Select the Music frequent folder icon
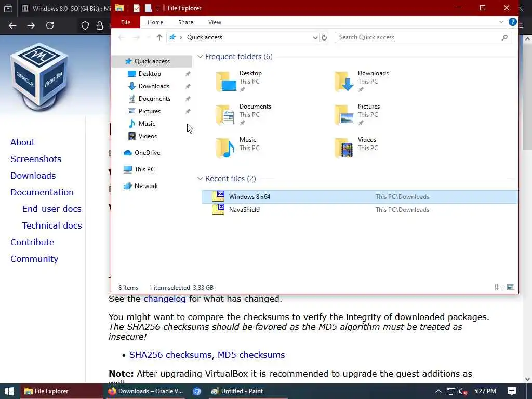This screenshot has width=532, height=399. pyautogui.click(x=227, y=148)
